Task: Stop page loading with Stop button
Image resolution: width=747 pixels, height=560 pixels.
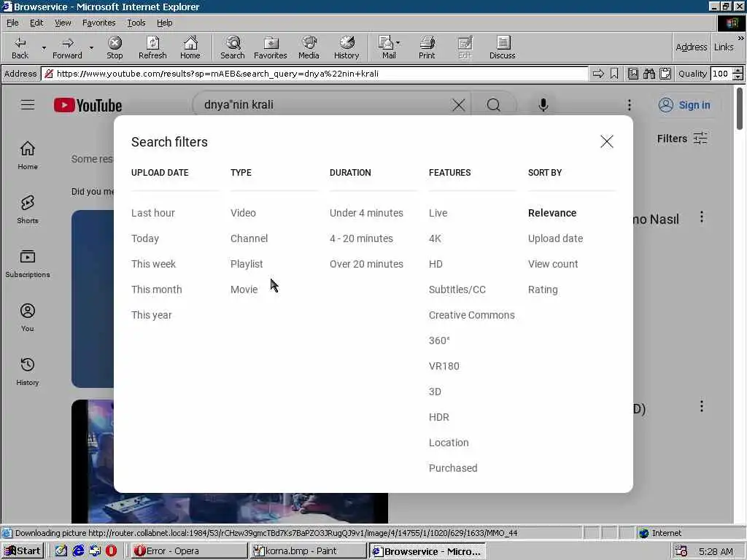Action: point(115,47)
